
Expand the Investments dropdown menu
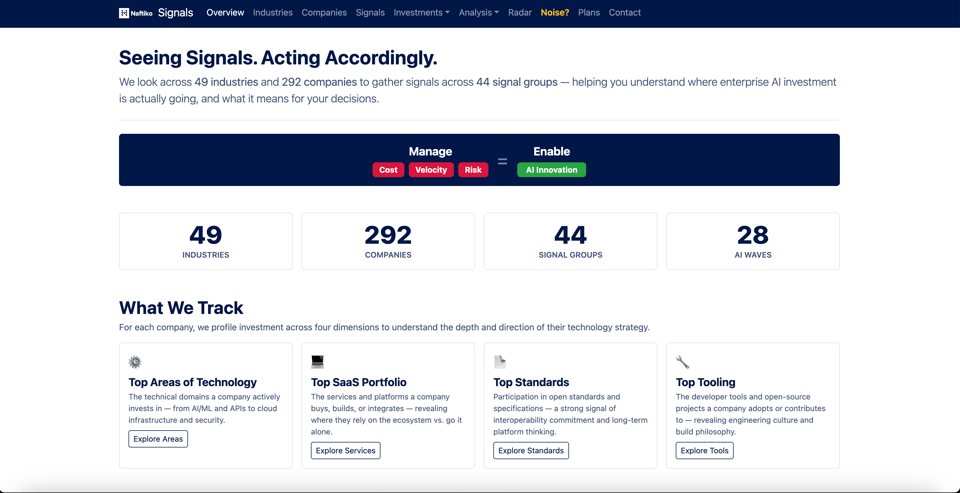pyautogui.click(x=421, y=13)
